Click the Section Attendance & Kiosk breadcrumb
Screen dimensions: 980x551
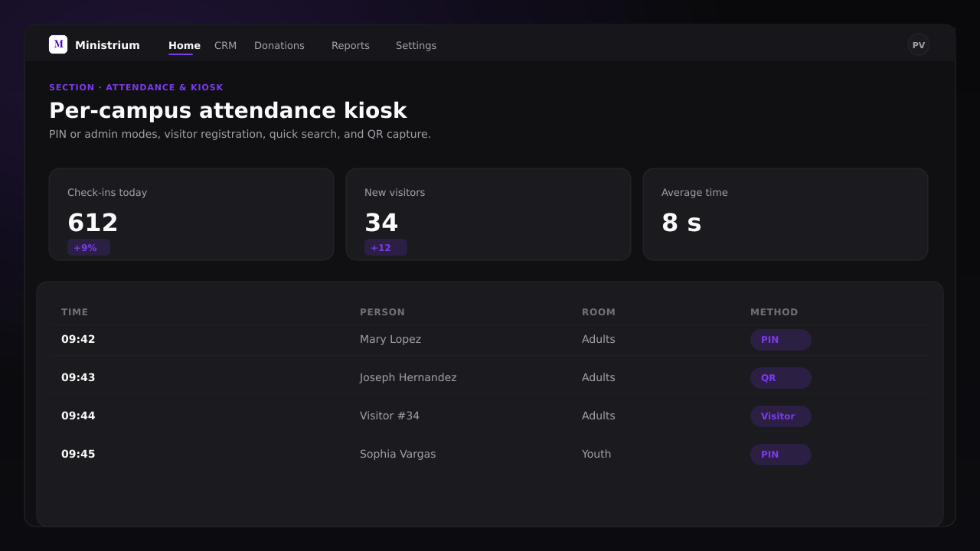pyautogui.click(x=136, y=87)
